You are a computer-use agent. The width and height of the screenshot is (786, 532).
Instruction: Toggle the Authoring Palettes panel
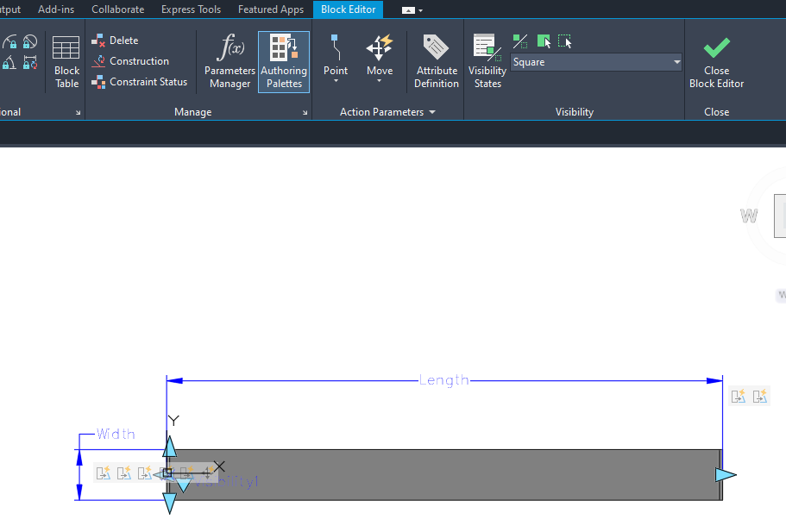pos(283,61)
